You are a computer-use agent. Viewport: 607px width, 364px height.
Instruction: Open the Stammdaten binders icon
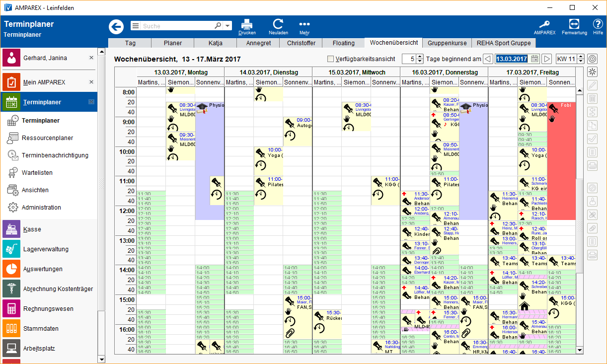(x=11, y=329)
